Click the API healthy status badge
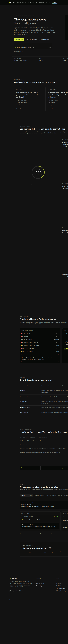Image resolution: width=68 pixels, height=644 pixels. pos(18,591)
